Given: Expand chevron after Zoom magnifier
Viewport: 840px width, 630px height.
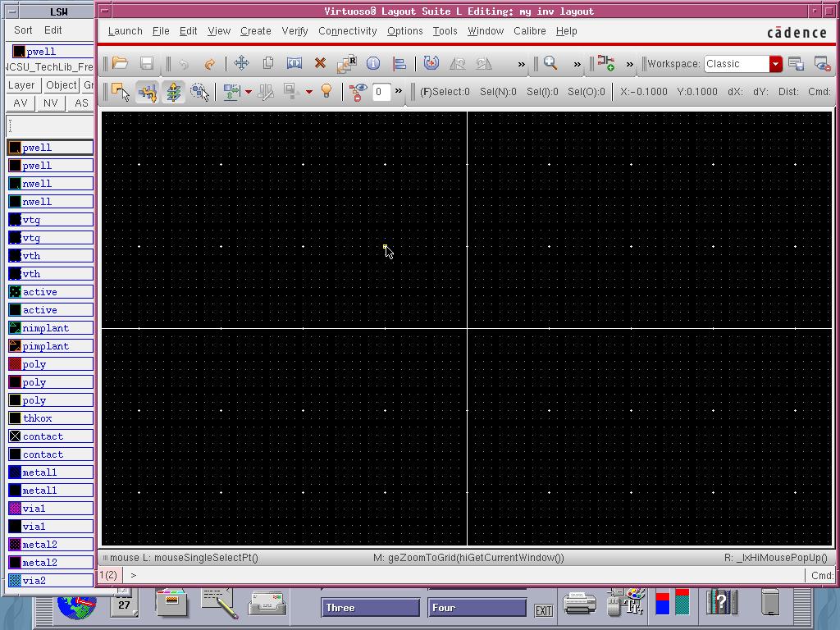Looking at the screenshot, I should (577, 64).
